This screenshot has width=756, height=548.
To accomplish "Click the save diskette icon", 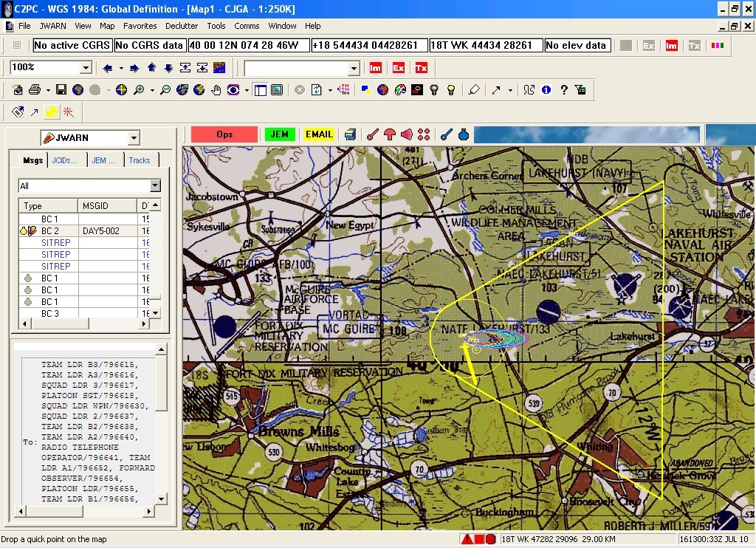I will click(x=61, y=89).
